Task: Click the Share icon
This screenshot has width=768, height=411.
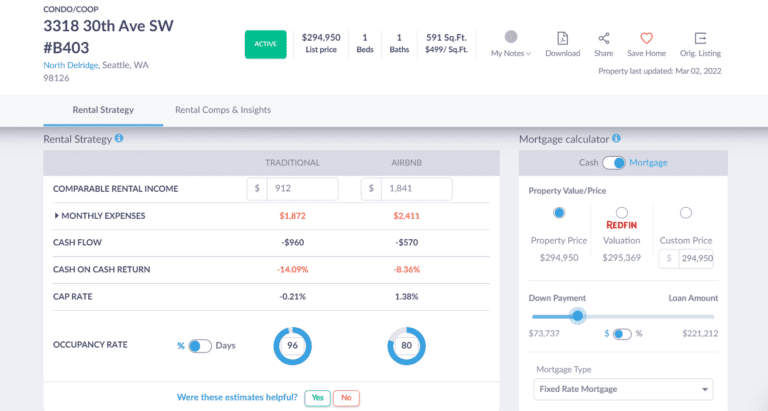Action: [603, 37]
